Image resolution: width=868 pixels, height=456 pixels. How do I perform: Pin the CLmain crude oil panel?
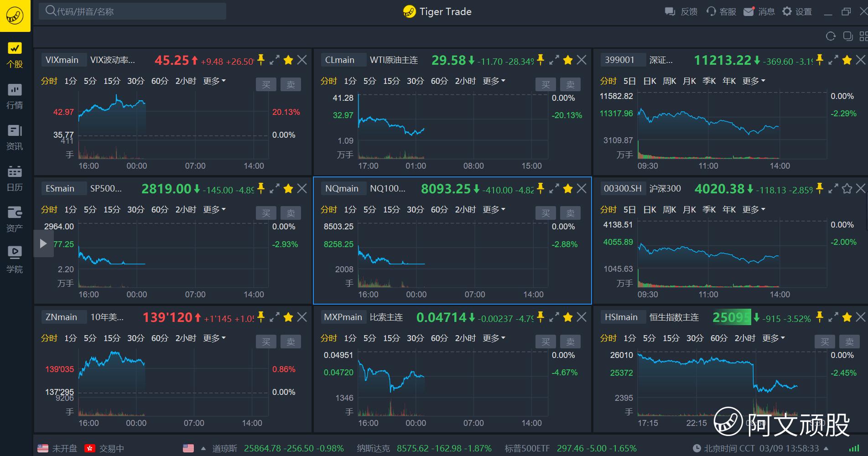point(541,59)
